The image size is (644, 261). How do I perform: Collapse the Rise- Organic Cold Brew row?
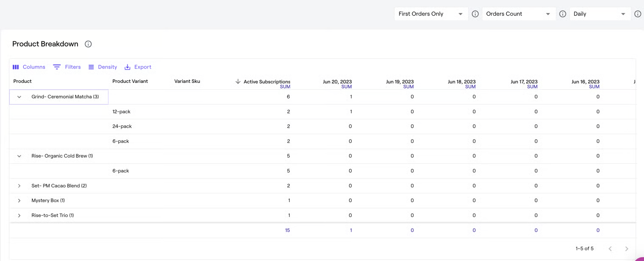tap(19, 156)
